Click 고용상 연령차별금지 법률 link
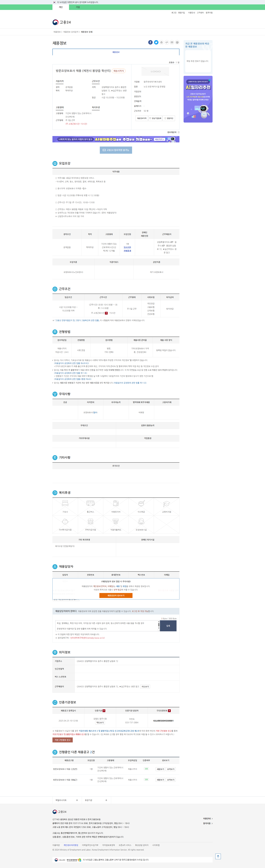This screenshot has height=868, width=265. point(77,320)
